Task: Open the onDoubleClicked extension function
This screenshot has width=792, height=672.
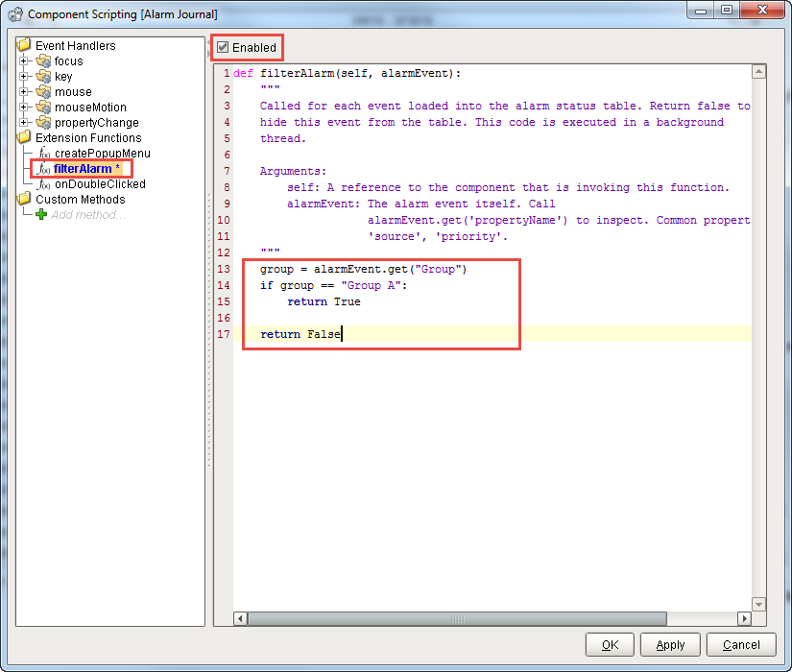Action: [x=100, y=184]
